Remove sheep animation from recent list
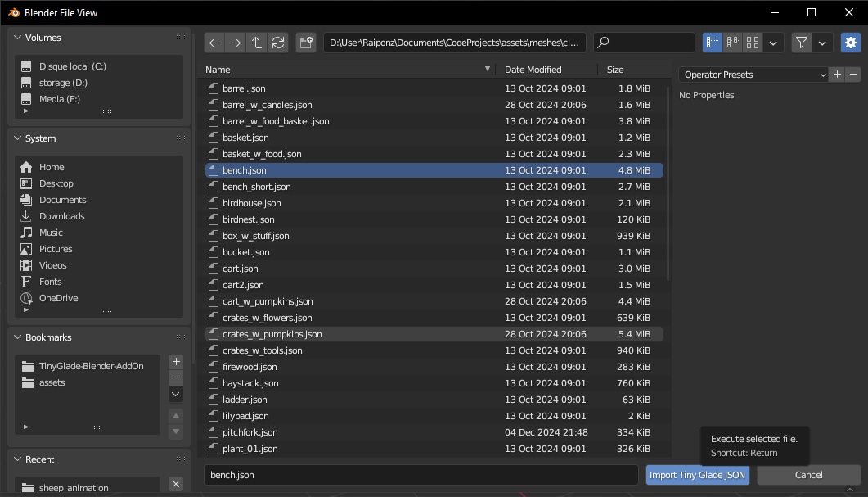868x497 pixels. [176, 484]
